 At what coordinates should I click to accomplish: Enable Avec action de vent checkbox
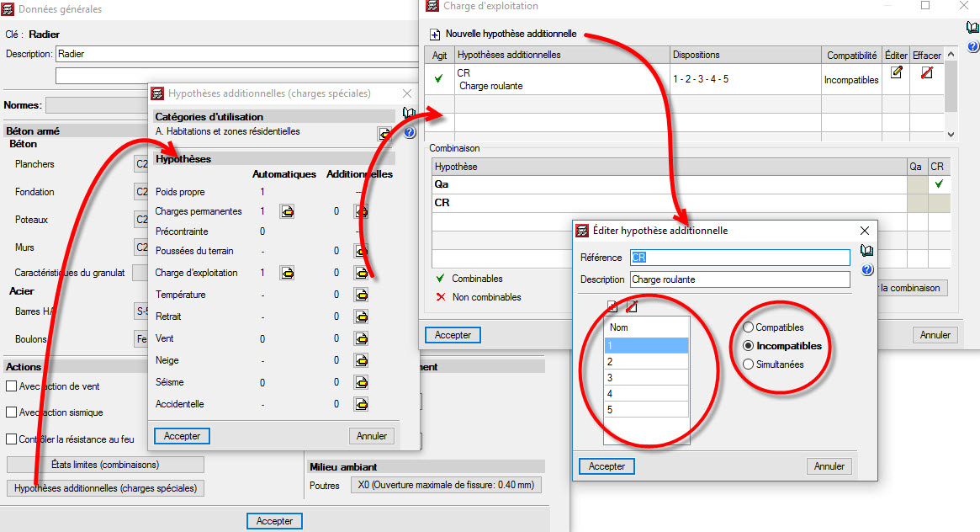(12, 386)
